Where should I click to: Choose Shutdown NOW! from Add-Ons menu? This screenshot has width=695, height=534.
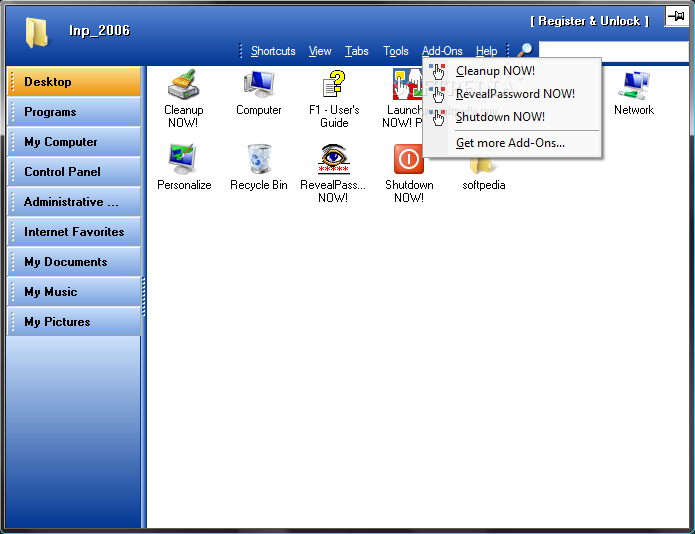pos(512,117)
